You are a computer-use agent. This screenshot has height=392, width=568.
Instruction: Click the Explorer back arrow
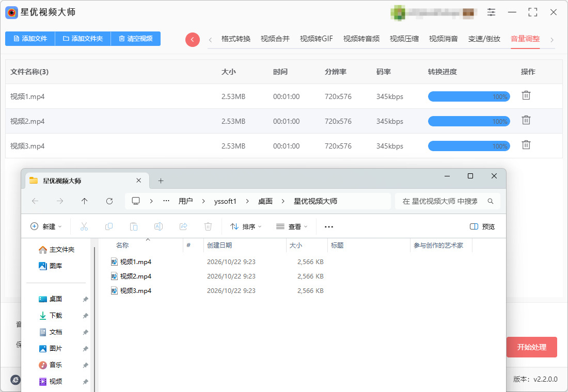tap(35, 201)
